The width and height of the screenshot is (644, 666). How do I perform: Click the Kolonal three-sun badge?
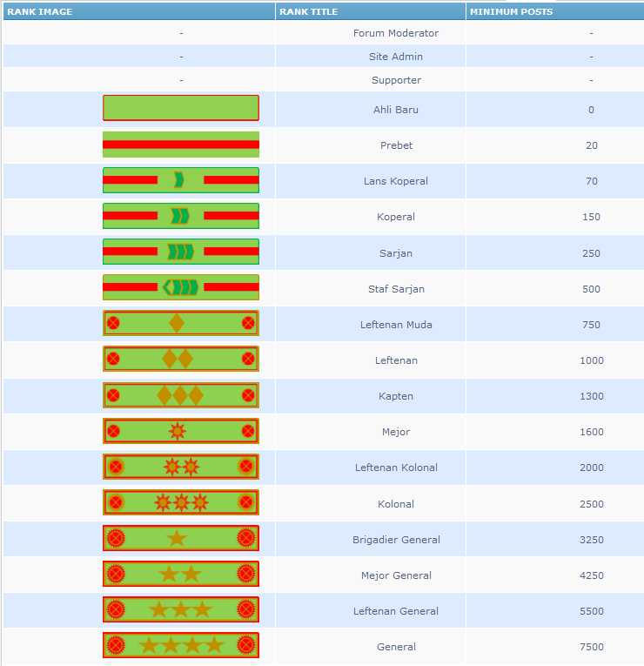[x=181, y=502]
